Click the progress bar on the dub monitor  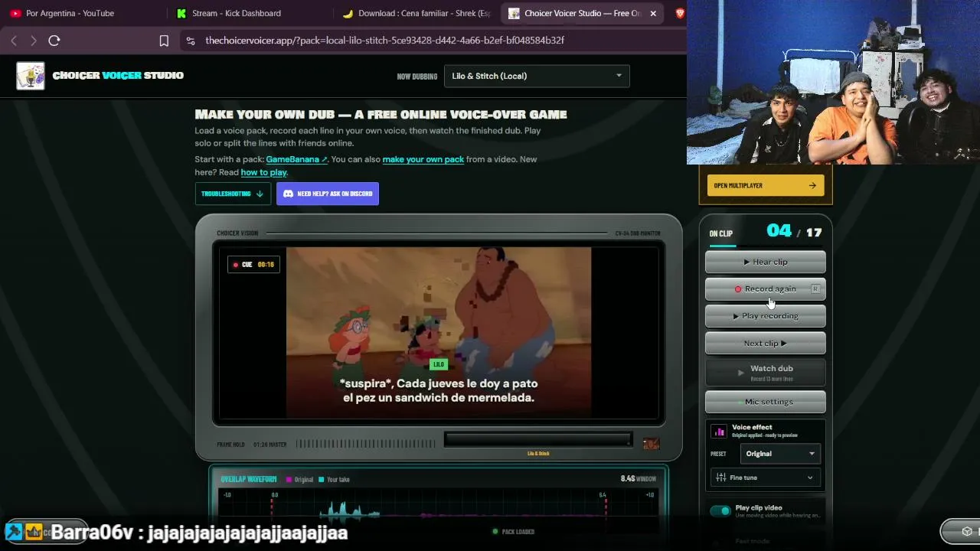(537, 439)
